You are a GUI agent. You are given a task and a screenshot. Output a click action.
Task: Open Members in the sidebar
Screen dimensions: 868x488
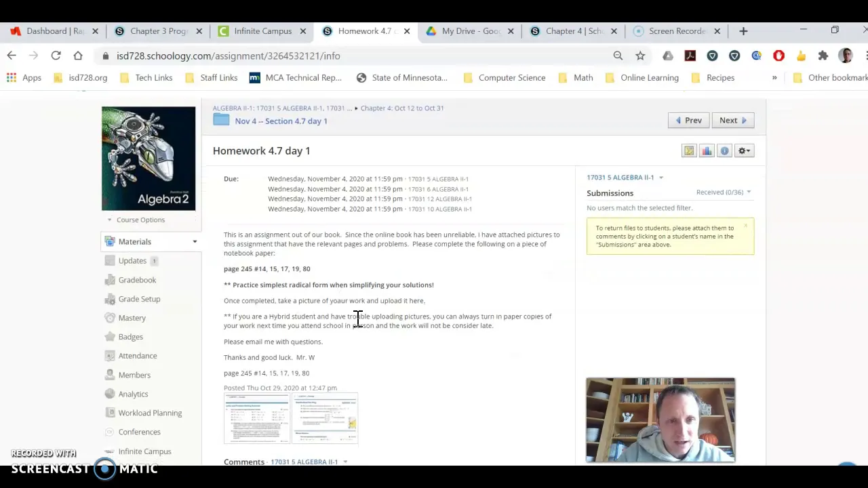[x=134, y=375]
